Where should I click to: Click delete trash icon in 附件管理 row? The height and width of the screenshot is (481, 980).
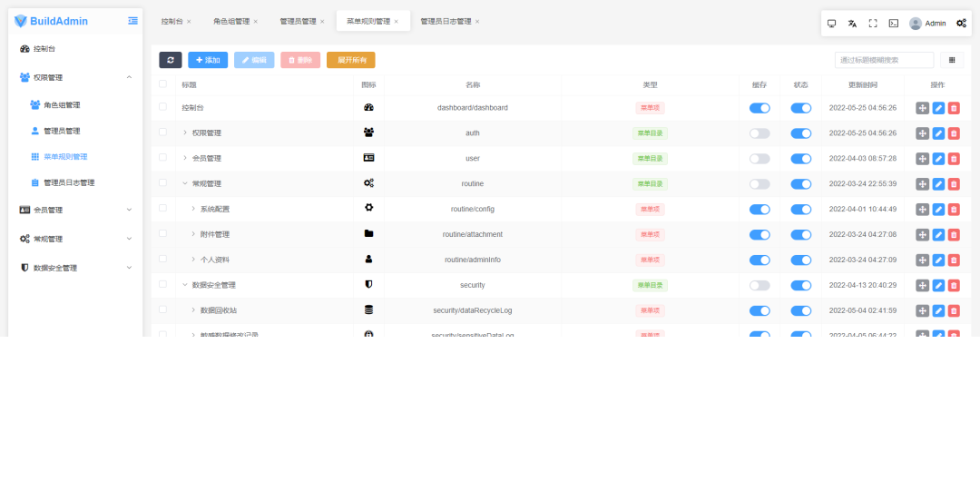(x=954, y=234)
